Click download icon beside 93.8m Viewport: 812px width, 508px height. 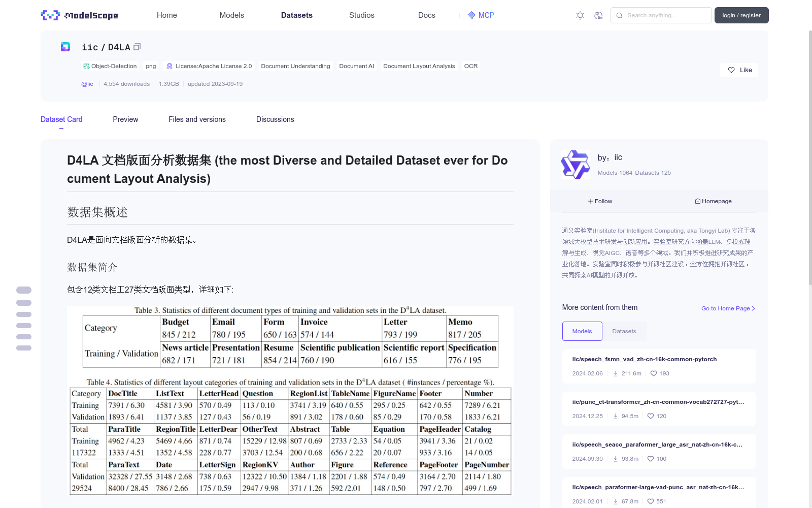coord(616,459)
